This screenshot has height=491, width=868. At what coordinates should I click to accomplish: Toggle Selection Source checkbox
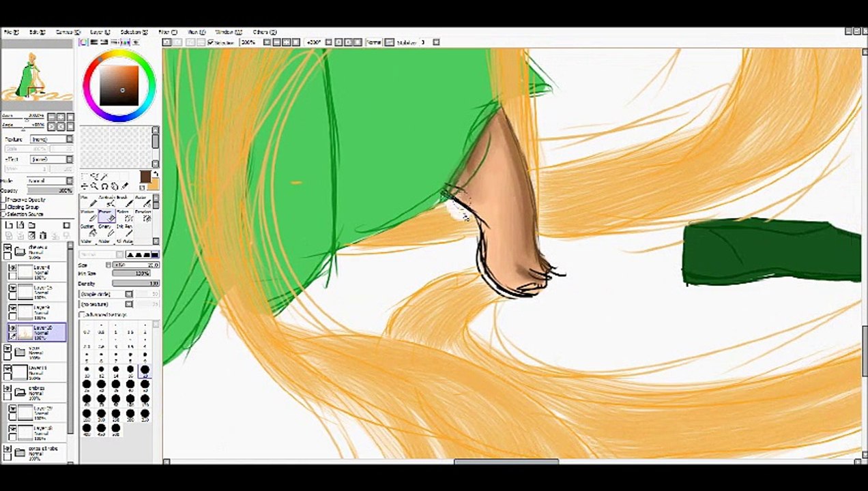pyautogui.click(x=3, y=214)
